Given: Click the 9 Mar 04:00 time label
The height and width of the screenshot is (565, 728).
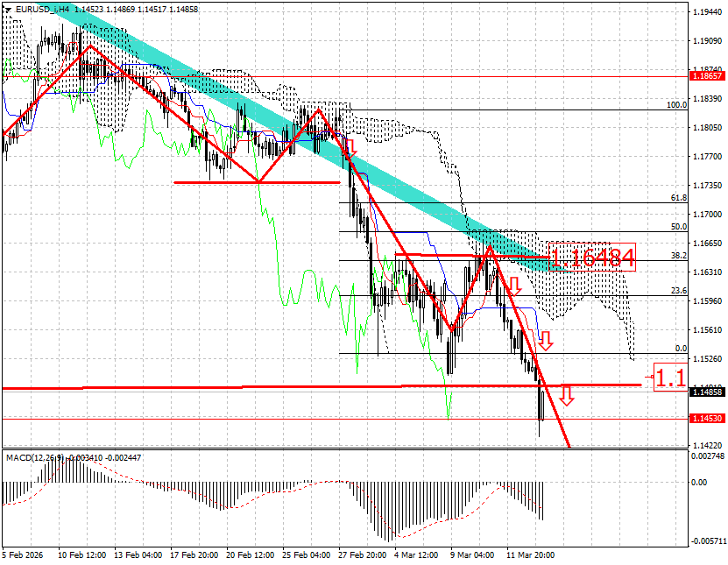Looking at the screenshot, I should coord(472,555).
